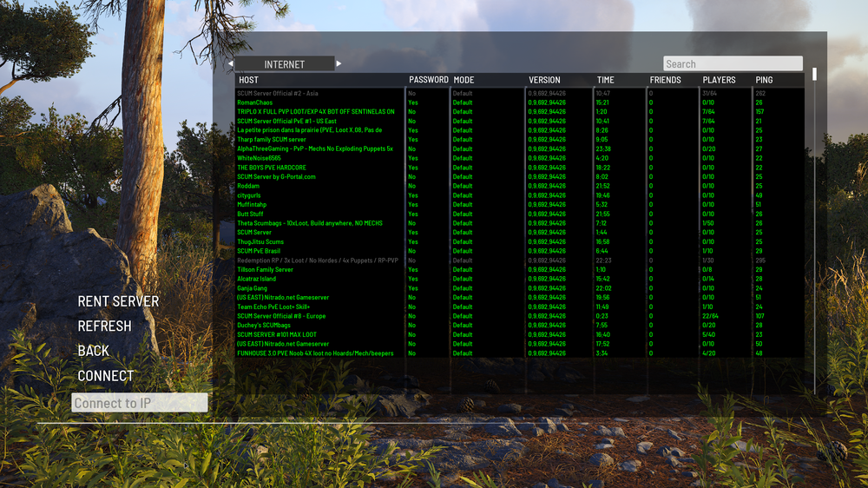Select SCUM Server Official #2 - Asia

[x=519, y=94]
